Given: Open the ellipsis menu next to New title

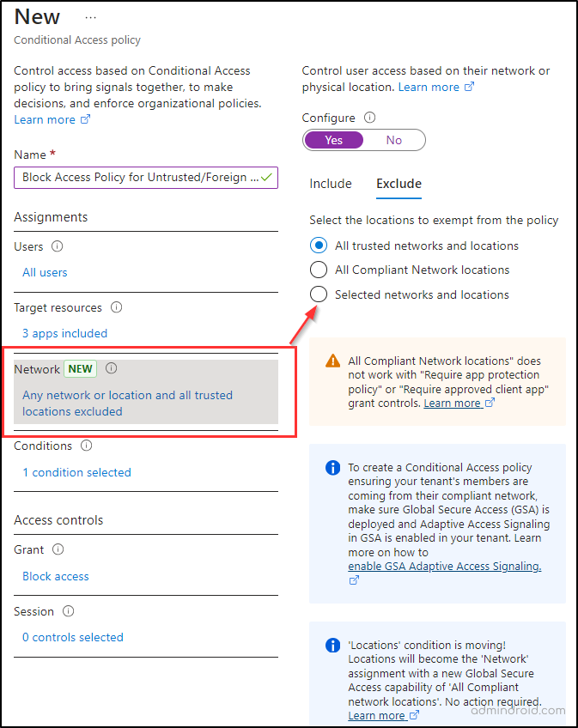Looking at the screenshot, I should [90, 18].
